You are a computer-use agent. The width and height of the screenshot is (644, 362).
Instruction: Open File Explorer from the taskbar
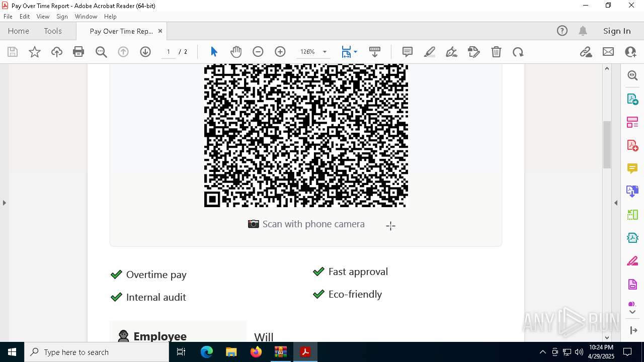coord(231,352)
